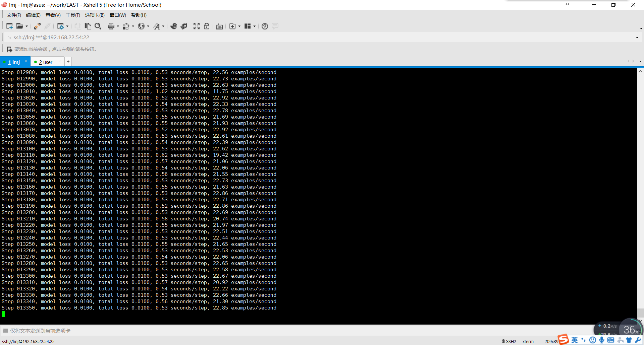Create a new tab with the plus button

[68, 61]
